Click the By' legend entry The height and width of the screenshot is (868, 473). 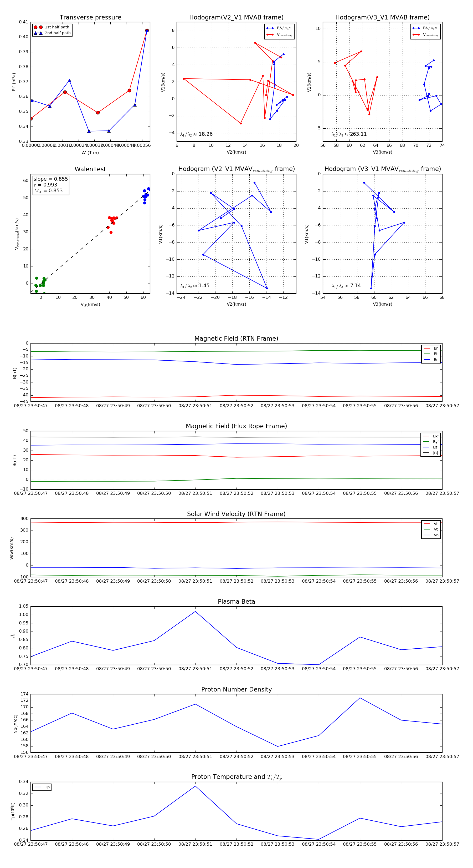pos(431,442)
